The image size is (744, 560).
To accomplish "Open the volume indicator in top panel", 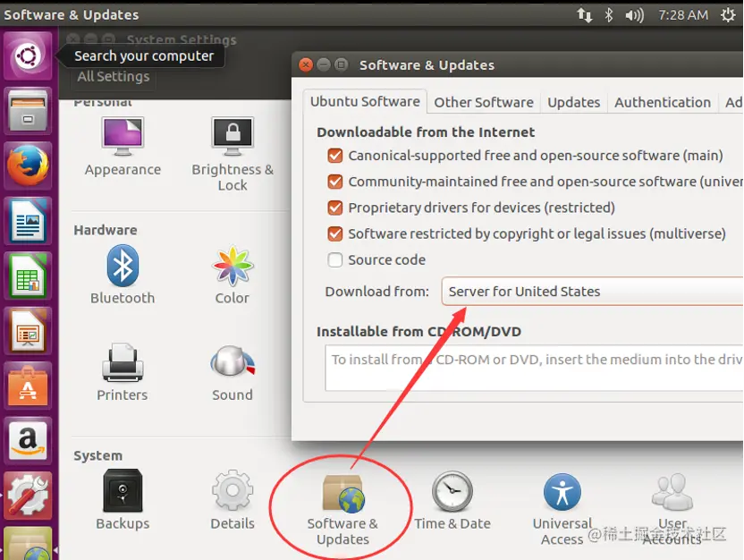I will (634, 15).
